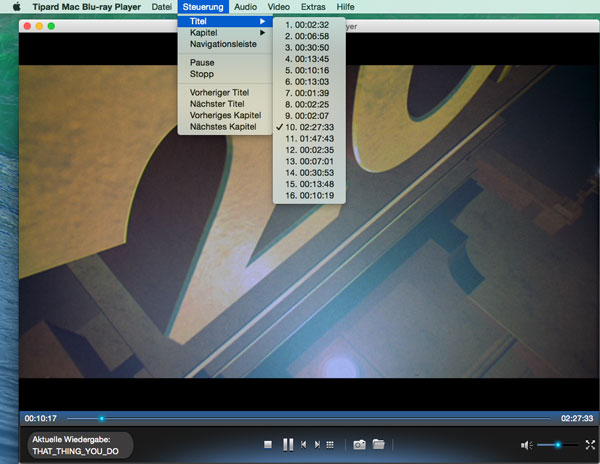This screenshot has height=464, width=600.
Task: Select title 2. 00:06:58
Action: point(309,36)
